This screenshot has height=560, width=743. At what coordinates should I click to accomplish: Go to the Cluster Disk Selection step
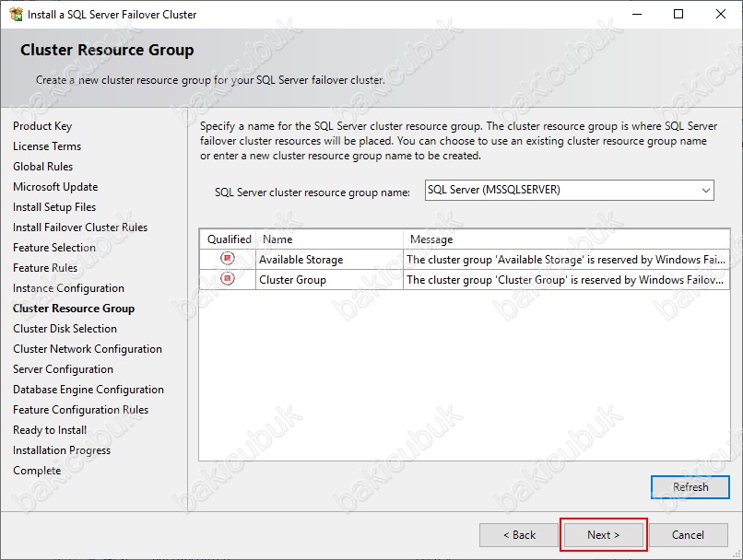point(65,329)
